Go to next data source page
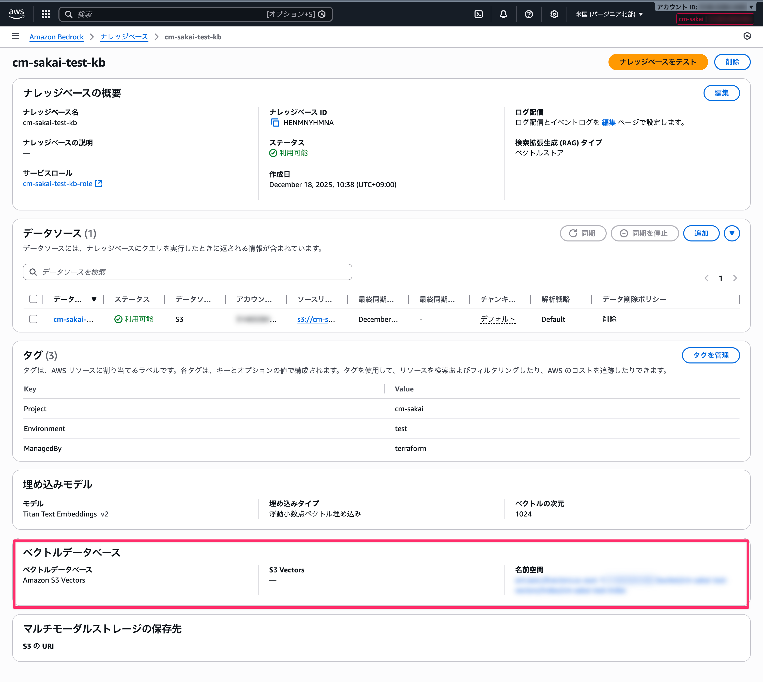 735,278
